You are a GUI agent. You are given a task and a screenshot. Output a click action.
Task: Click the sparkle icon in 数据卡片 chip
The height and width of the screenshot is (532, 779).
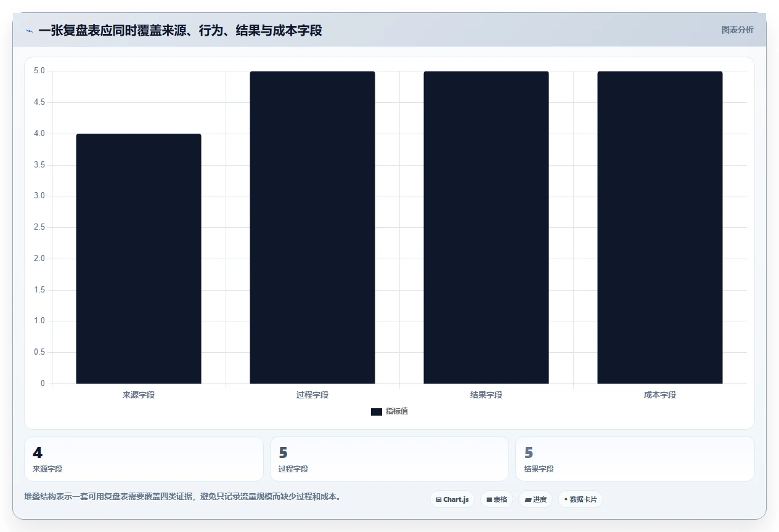click(566, 499)
